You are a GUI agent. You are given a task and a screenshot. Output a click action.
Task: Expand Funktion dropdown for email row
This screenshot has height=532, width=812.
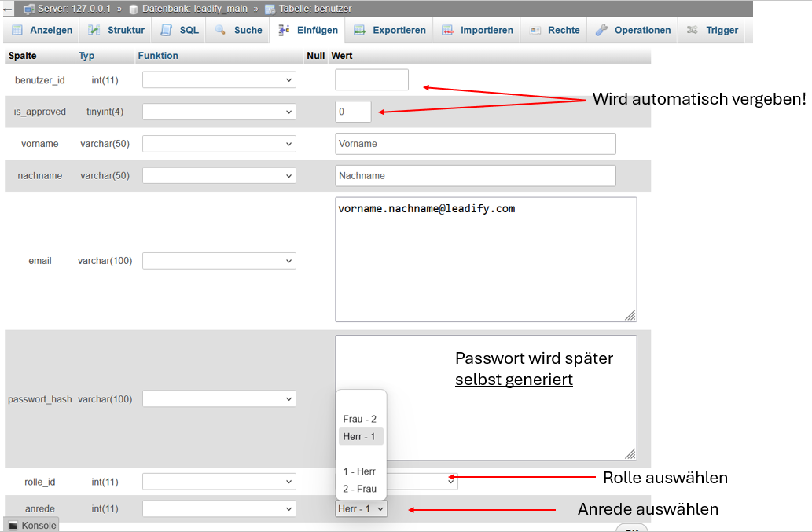(x=219, y=261)
